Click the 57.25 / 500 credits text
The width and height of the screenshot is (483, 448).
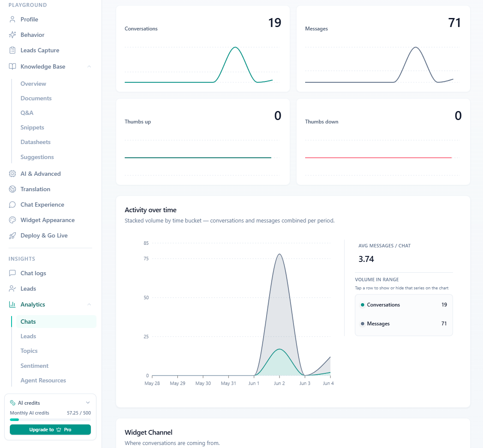(79, 413)
